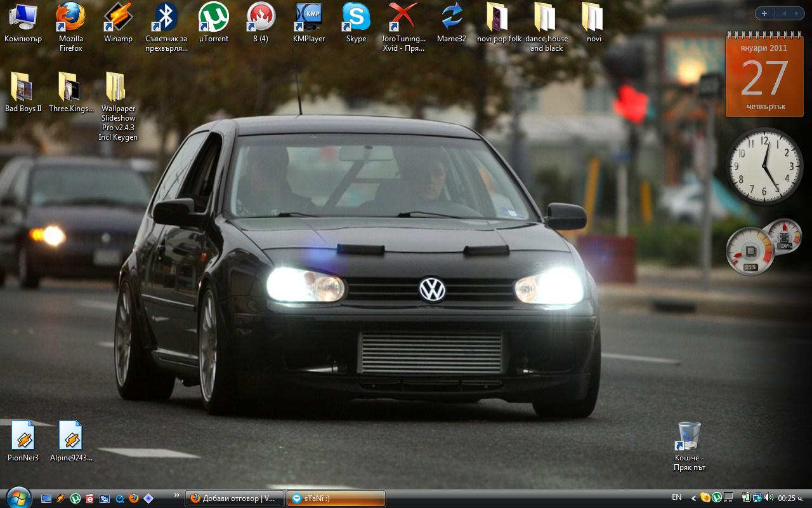Open the EN language bar selector
The image size is (812, 508).
[x=677, y=498]
